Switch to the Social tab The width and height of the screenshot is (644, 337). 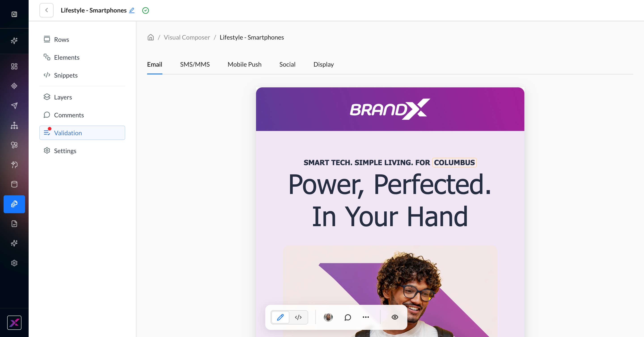(x=287, y=64)
